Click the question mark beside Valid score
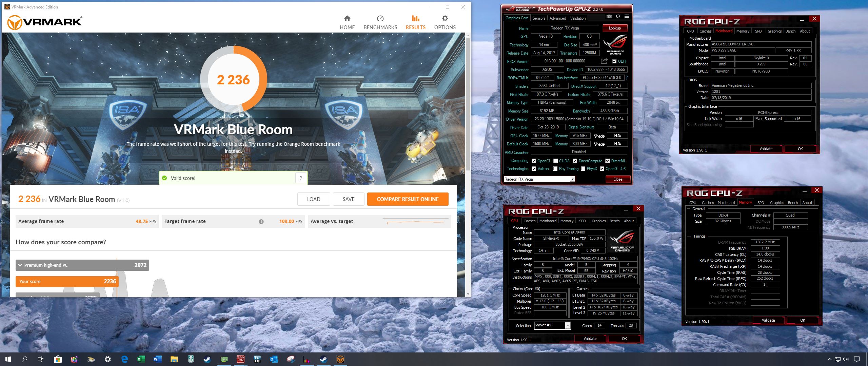The width and height of the screenshot is (868, 366). click(301, 178)
